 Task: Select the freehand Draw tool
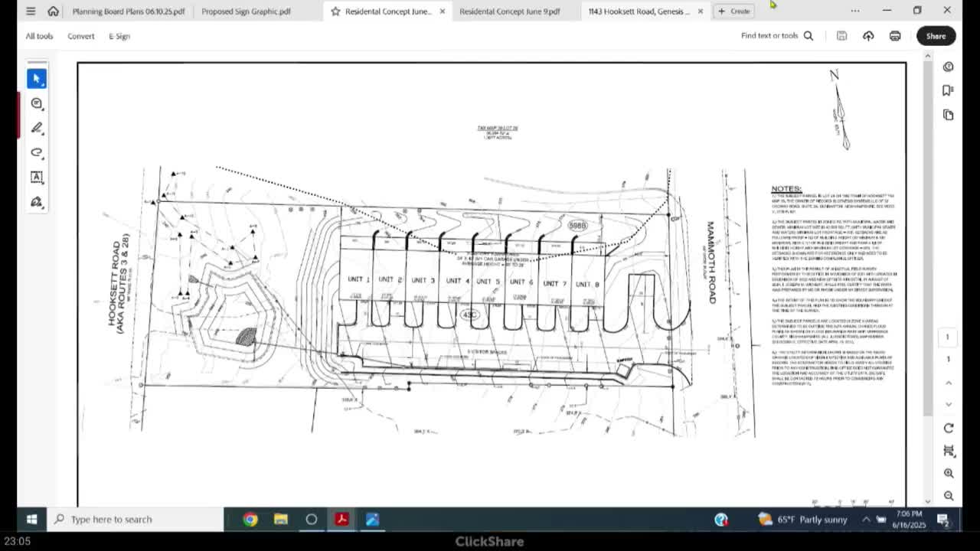(37, 152)
